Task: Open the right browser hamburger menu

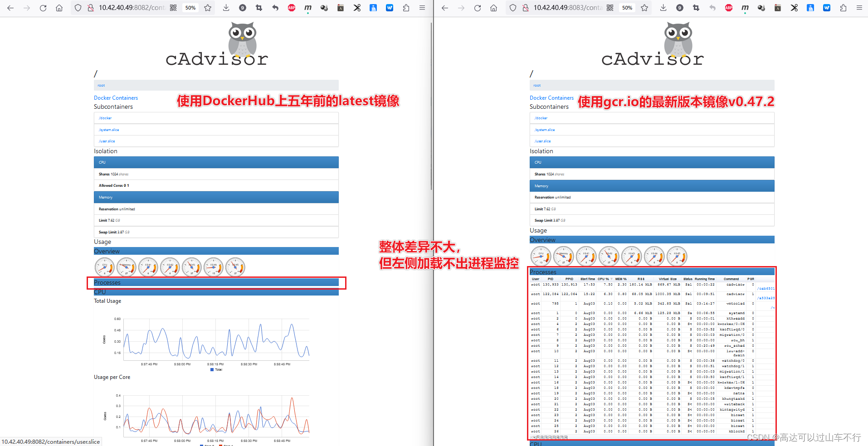Action: tap(859, 8)
